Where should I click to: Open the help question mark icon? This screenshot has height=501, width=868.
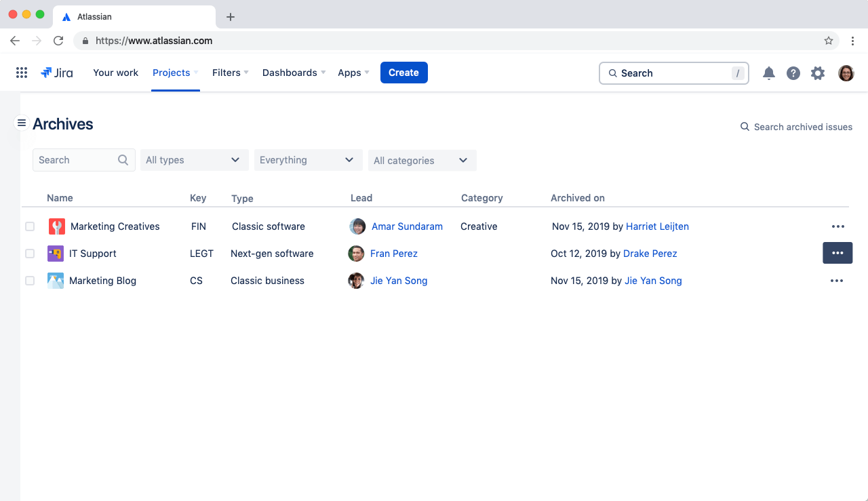[793, 73]
